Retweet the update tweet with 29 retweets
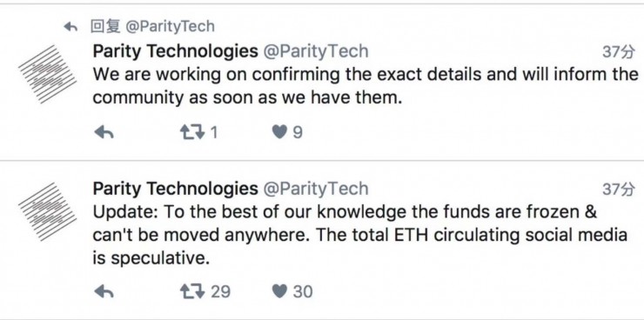644x320 pixels. tap(192, 291)
